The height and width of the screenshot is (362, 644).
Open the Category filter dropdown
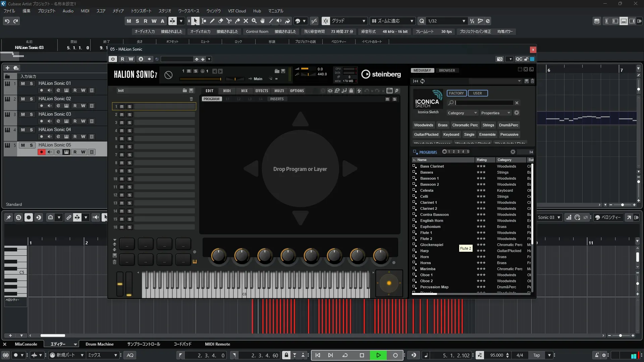(x=462, y=113)
